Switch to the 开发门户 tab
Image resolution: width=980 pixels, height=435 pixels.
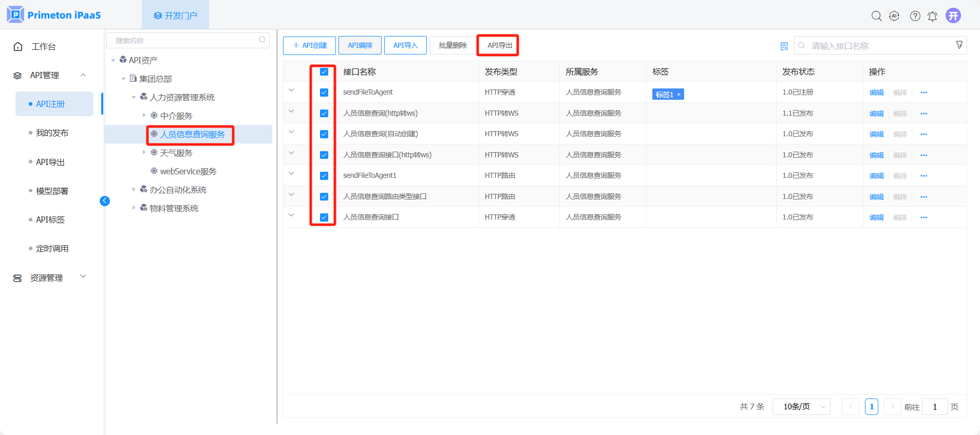coord(175,15)
